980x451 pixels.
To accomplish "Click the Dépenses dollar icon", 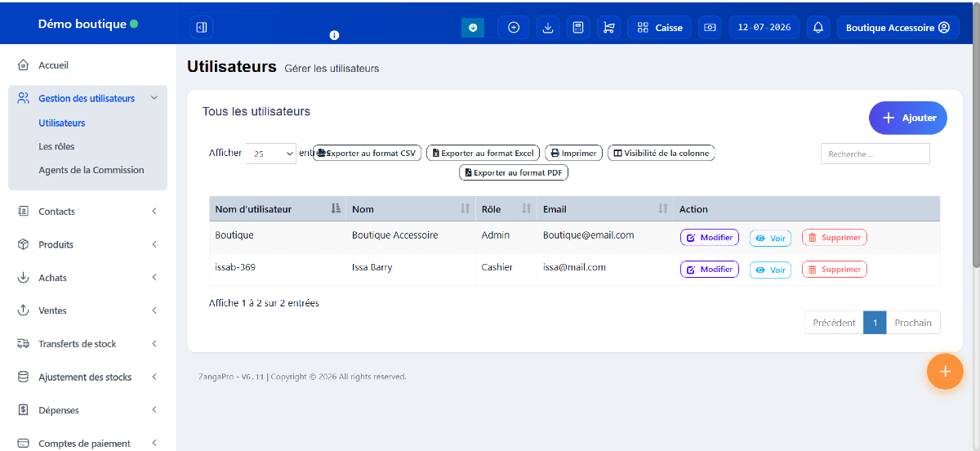I will pyautogui.click(x=24, y=409).
